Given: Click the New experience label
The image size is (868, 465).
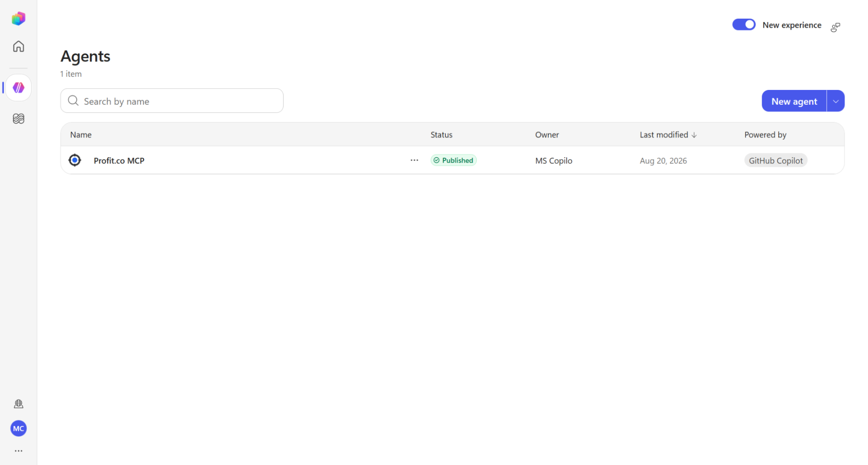Looking at the screenshot, I should click(x=792, y=25).
